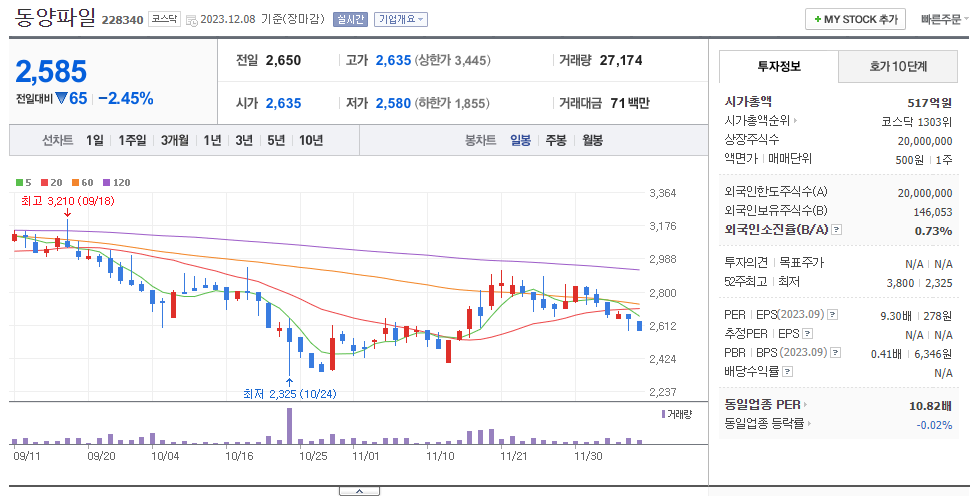This screenshot has width=975, height=496.
Task: Open the 호가10단계 tab
Action: tap(898, 67)
